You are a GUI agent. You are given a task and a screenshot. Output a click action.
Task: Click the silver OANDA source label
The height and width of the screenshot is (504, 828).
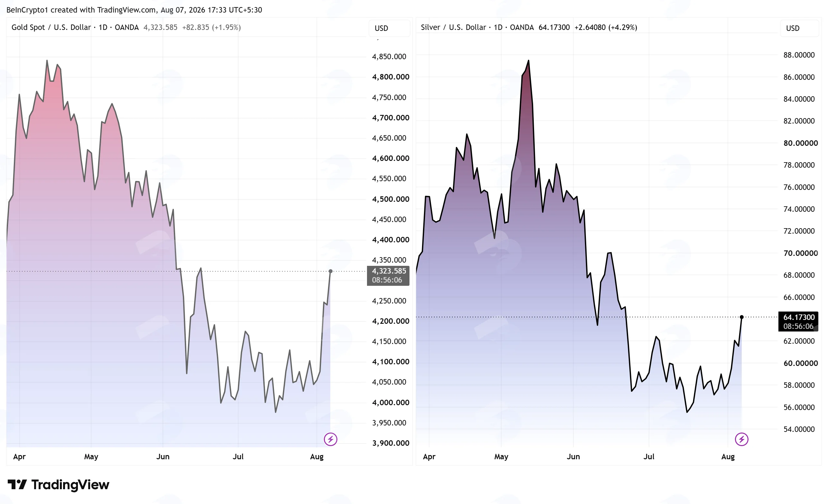(522, 27)
